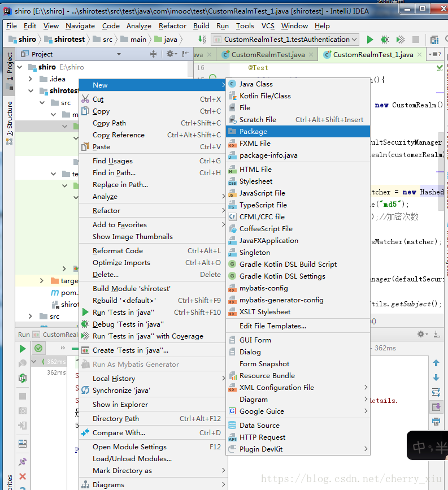The height and width of the screenshot is (490, 448).
Task: Click Show in Explorer
Action: click(152, 404)
